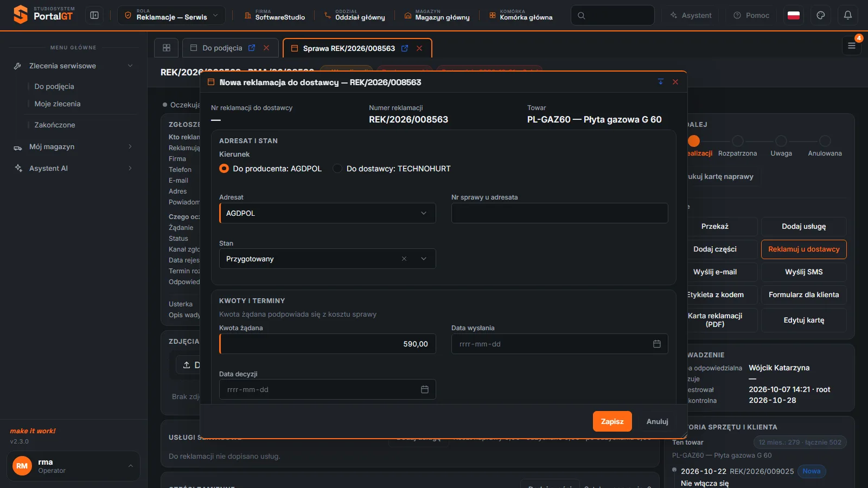Screen dimensions: 868x488
Task: Close the Sprawa REK/2026/008563 tab
Action: [419, 48]
